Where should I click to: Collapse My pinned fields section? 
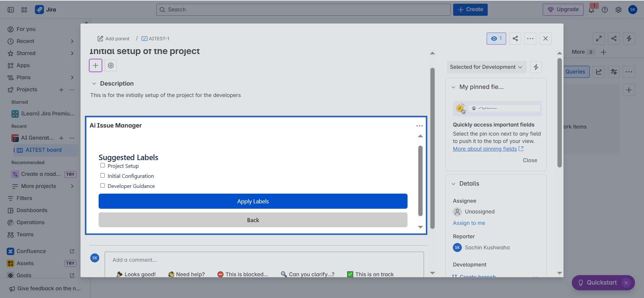pyautogui.click(x=453, y=87)
